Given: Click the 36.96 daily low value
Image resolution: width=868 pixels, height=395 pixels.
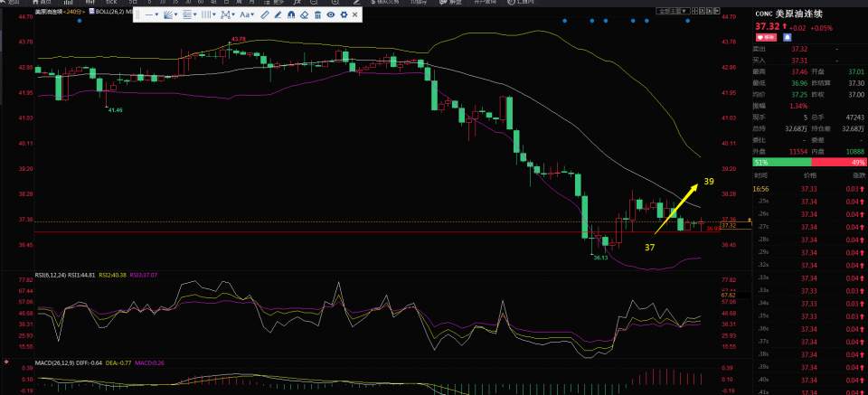Looking at the screenshot, I should (x=800, y=83).
